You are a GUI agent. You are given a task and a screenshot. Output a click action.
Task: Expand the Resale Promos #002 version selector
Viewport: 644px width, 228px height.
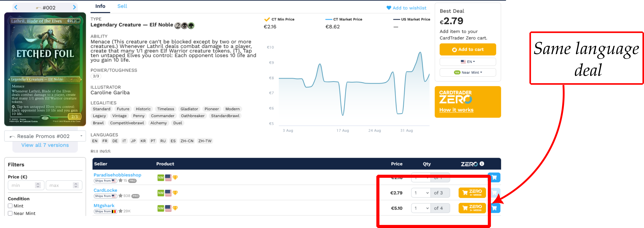(x=45, y=136)
